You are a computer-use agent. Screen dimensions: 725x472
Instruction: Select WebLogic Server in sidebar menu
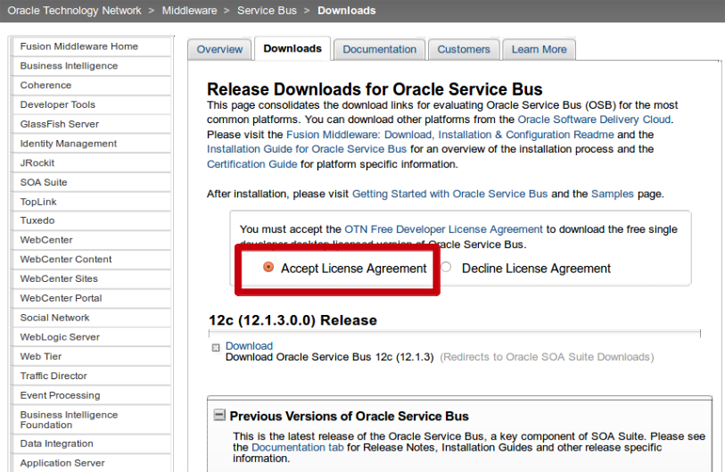coord(60,337)
